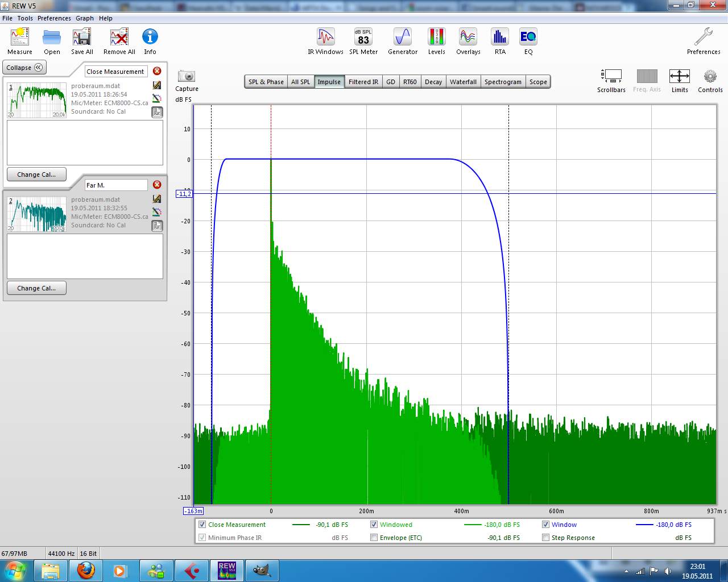Open the EQ window
The width and height of the screenshot is (728, 582).
coord(528,41)
